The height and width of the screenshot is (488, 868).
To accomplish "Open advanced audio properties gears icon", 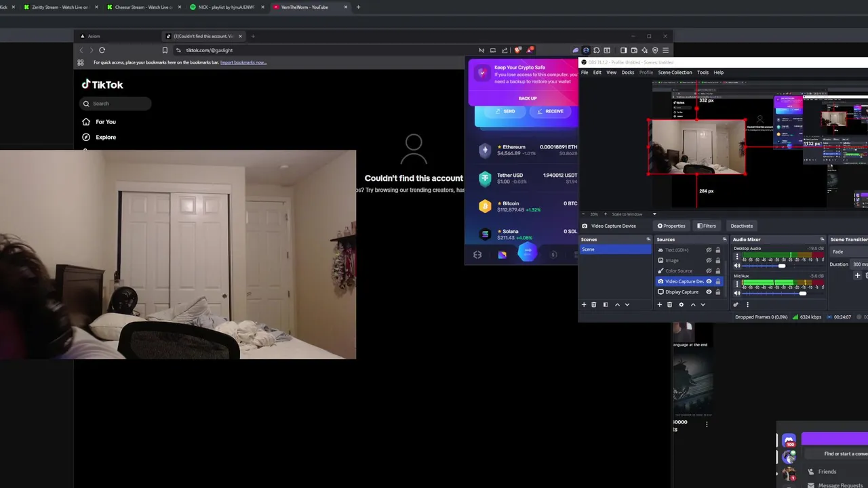I will click(x=736, y=305).
